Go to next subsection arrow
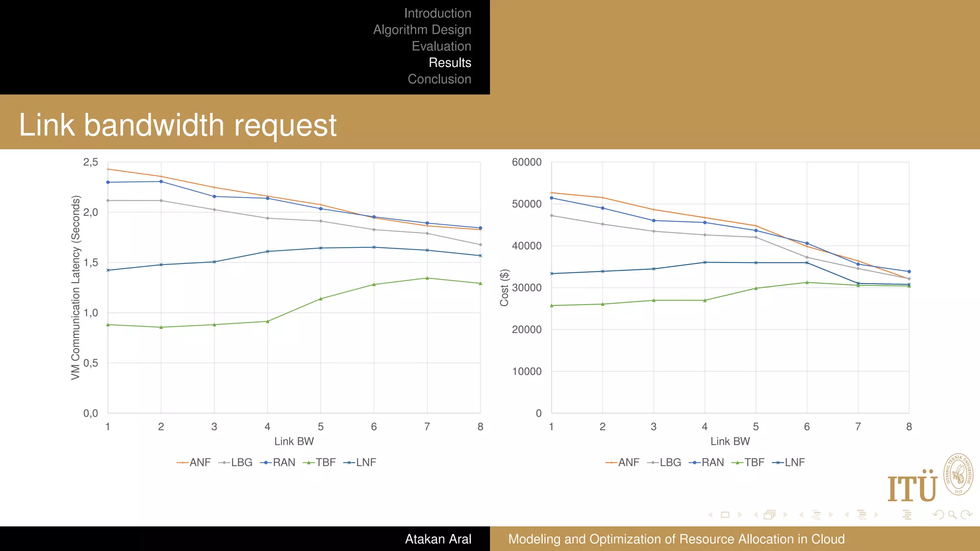Viewport: 980px width, 551px height. 831,515
